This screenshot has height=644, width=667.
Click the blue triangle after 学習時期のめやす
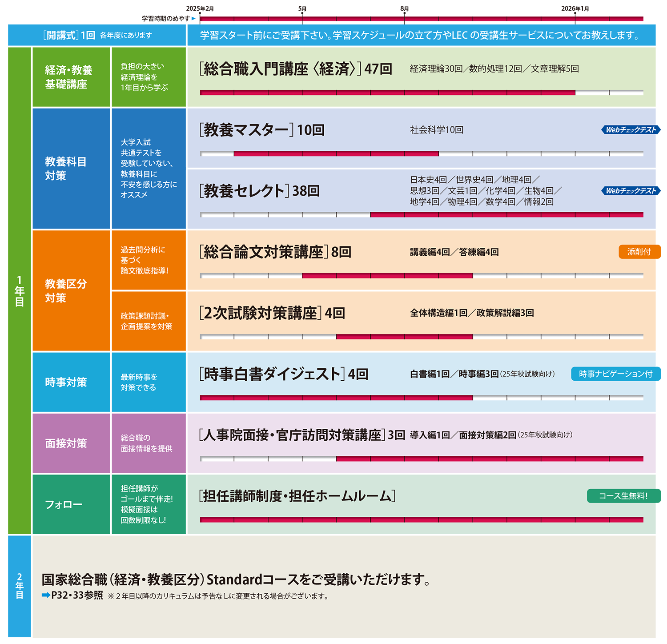coord(193,19)
